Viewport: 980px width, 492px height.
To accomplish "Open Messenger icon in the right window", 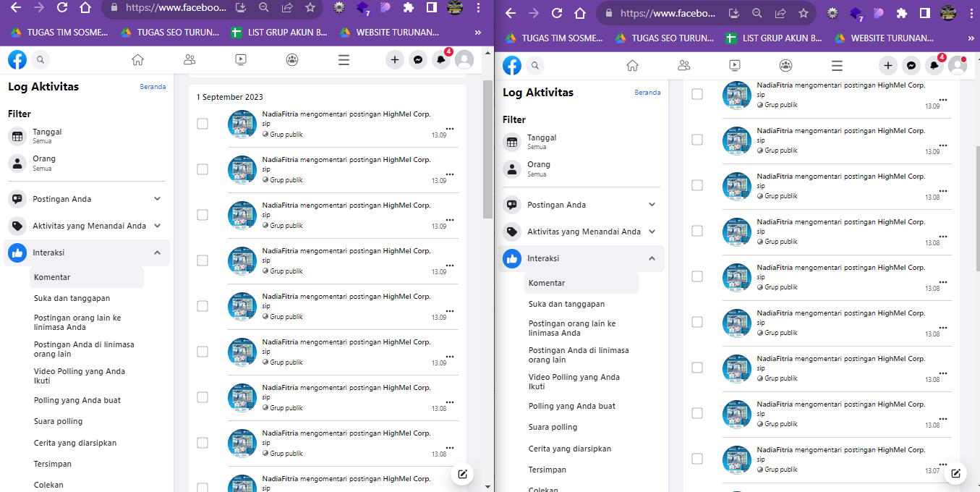I will click(911, 66).
